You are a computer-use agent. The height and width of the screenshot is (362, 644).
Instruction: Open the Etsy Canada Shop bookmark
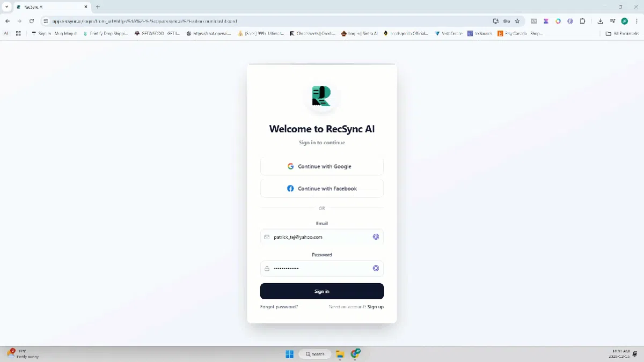click(521, 33)
